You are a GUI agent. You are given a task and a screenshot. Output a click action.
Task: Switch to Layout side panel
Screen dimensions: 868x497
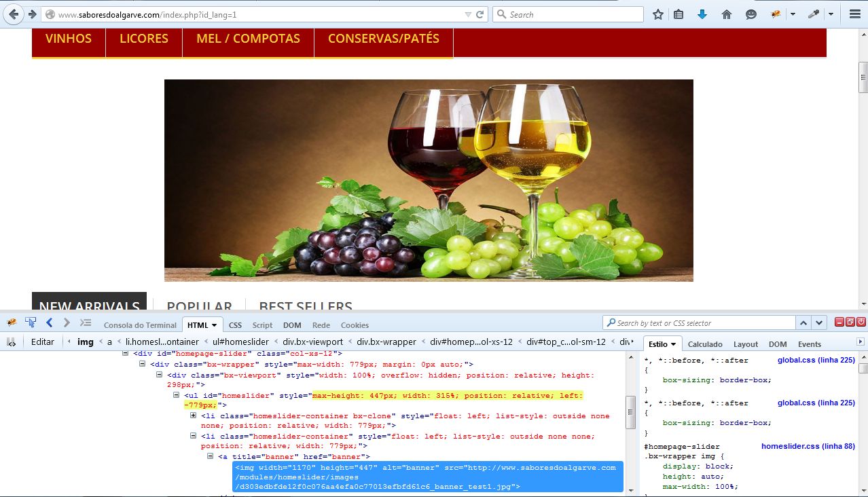click(x=746, y=344)
